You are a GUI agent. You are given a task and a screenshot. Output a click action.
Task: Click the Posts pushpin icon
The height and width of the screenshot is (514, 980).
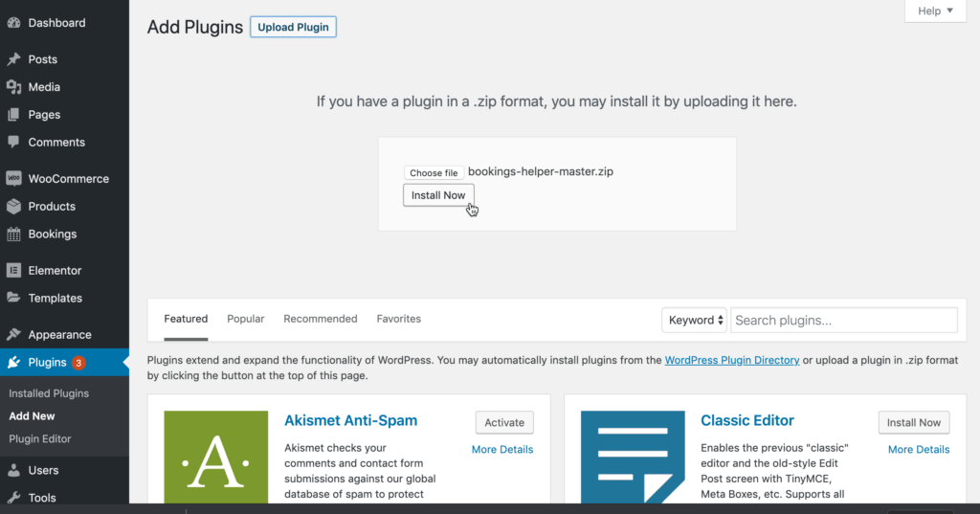(13, 59)
